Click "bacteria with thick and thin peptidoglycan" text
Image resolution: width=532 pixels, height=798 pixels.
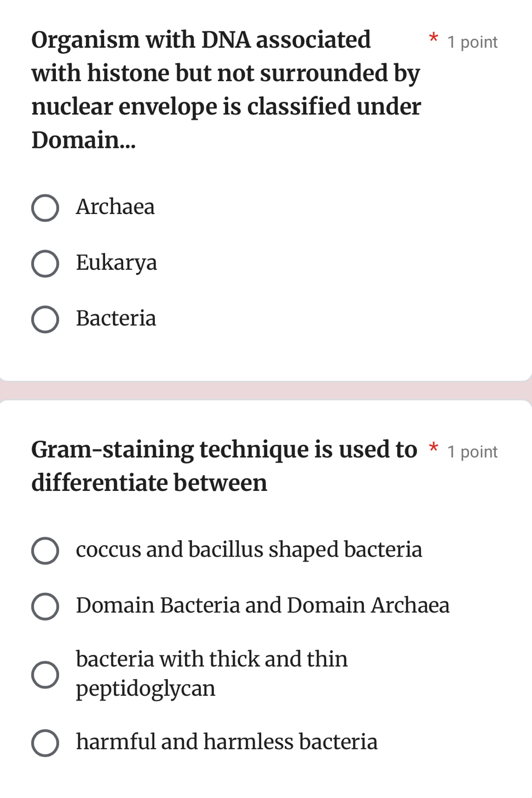tap(212, 673)
